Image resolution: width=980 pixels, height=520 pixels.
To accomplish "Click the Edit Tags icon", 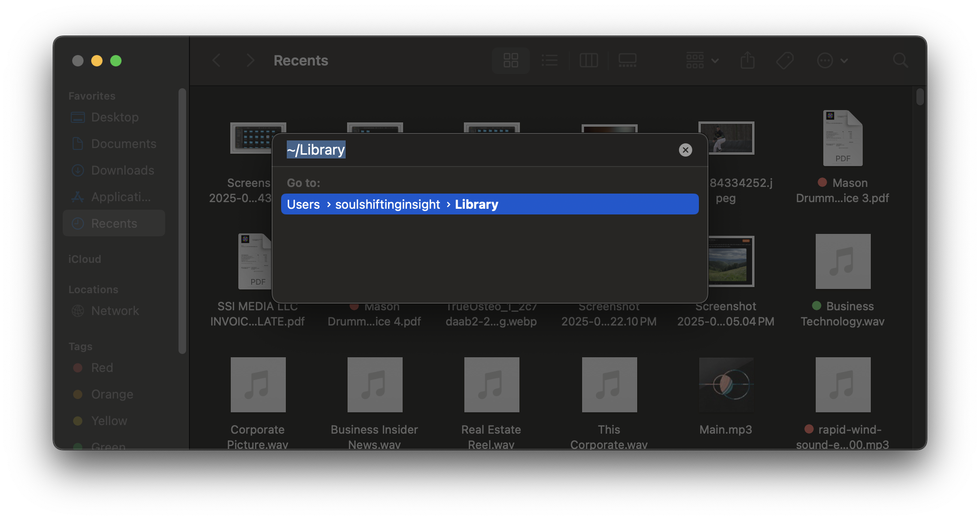I will 784,61.
